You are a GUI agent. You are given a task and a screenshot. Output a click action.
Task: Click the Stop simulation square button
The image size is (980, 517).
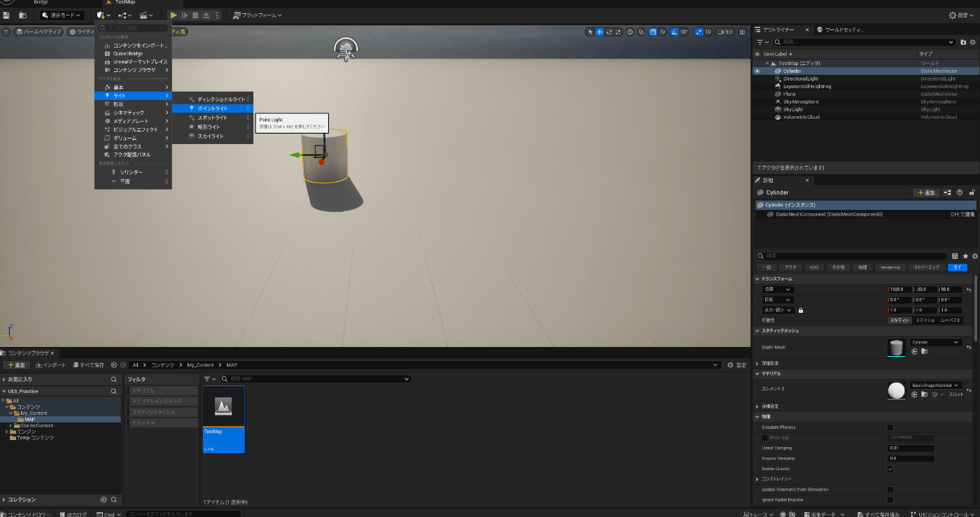click(x=195, y=15)
